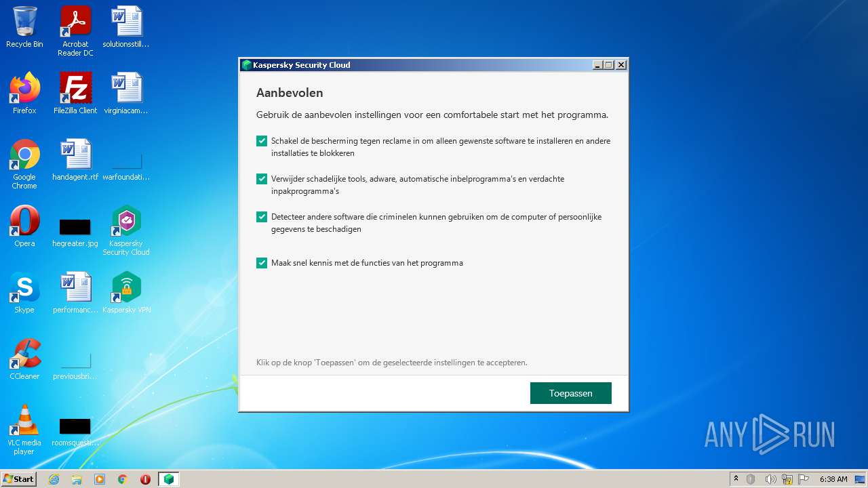Open the network tray icon
This screenshot has width=868, height=488.
tap(787, 479)
